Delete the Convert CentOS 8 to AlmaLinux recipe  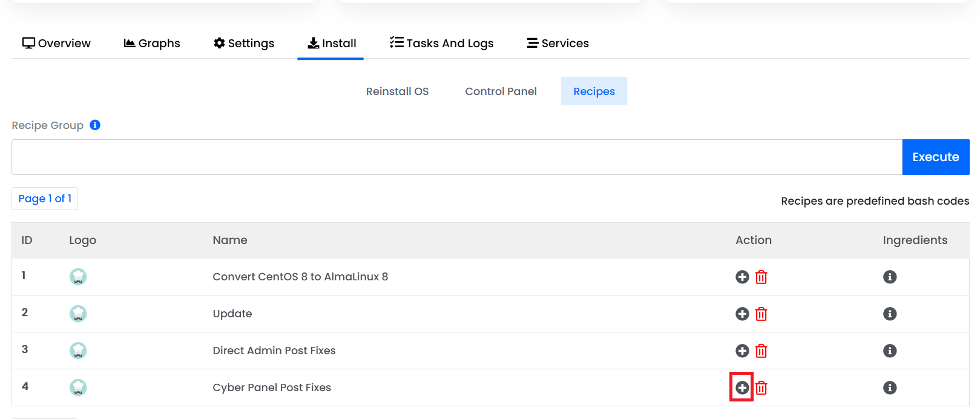761,277
